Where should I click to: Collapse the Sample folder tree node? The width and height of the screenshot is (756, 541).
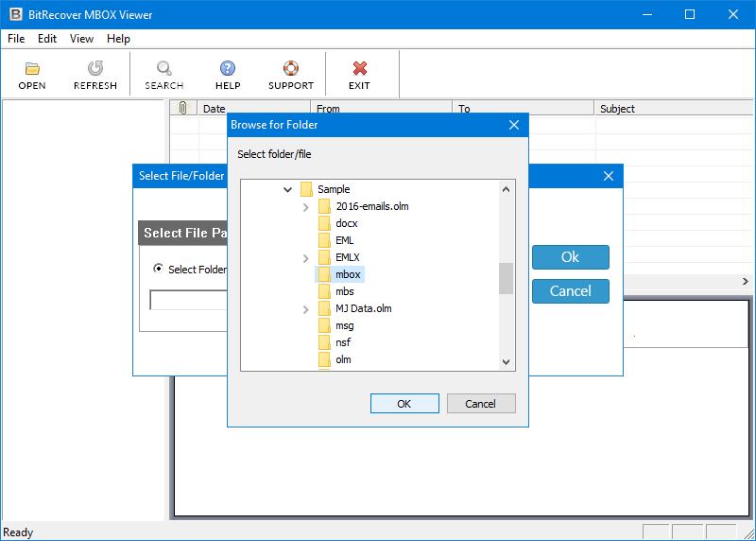tap(288, 190)
